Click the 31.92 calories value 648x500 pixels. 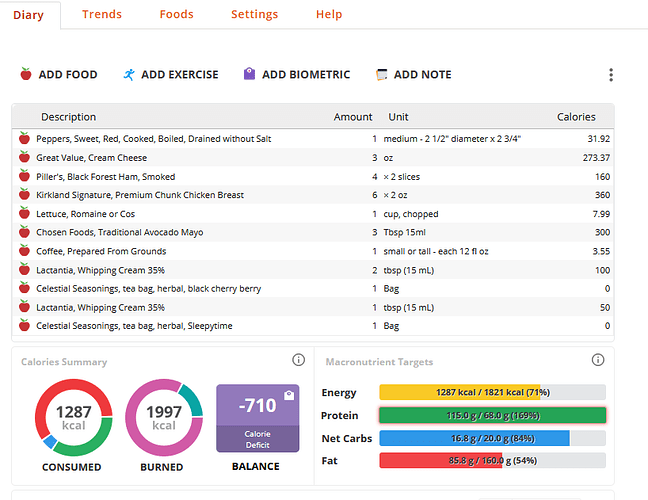coord(599,139)
